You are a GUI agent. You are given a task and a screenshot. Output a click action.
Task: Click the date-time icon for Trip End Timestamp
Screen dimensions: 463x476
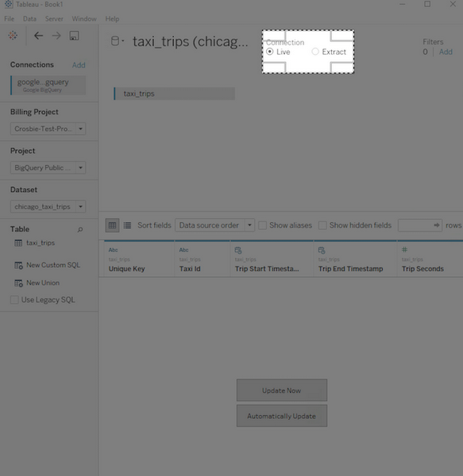pos(322,250)
